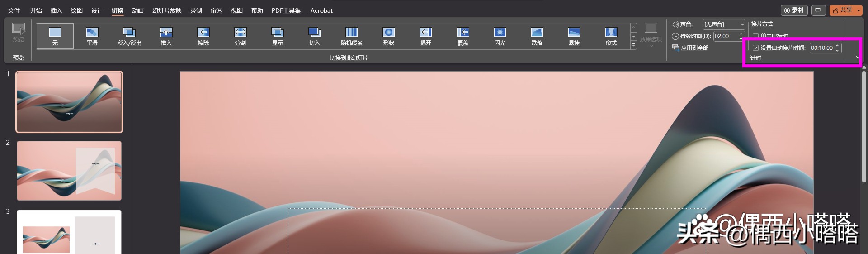Expand the 共享 share dropdown arrow
This screenshot has width=868, height=254.
(859, 10)
